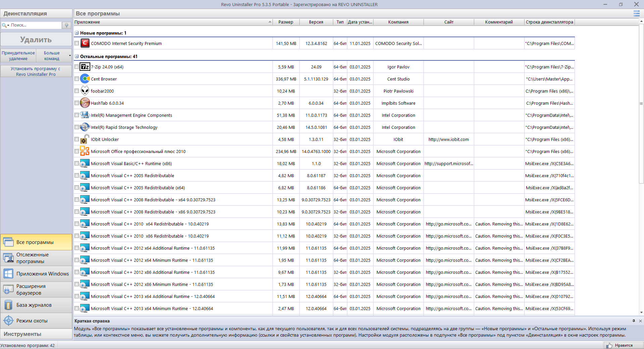This screenshot has width=644, height=349.
Task: Click the COMODO Internet Security Premium icon
Action: pos(85,43)
